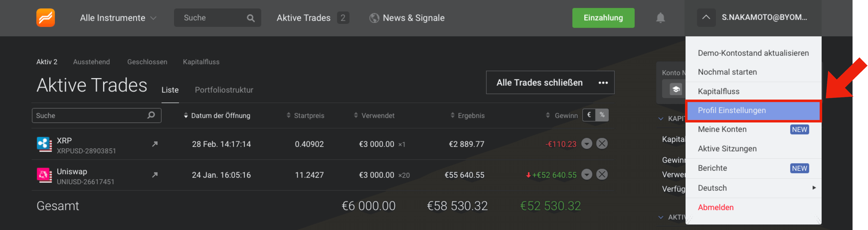
Task: Close the XRP trade with X icon
Action: (x=602, y=143)
